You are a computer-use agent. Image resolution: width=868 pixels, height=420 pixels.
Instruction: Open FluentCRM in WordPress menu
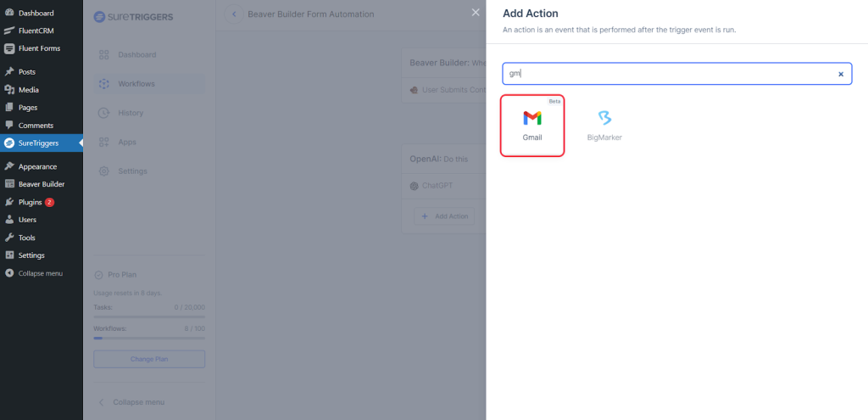(x=37, y=31)
